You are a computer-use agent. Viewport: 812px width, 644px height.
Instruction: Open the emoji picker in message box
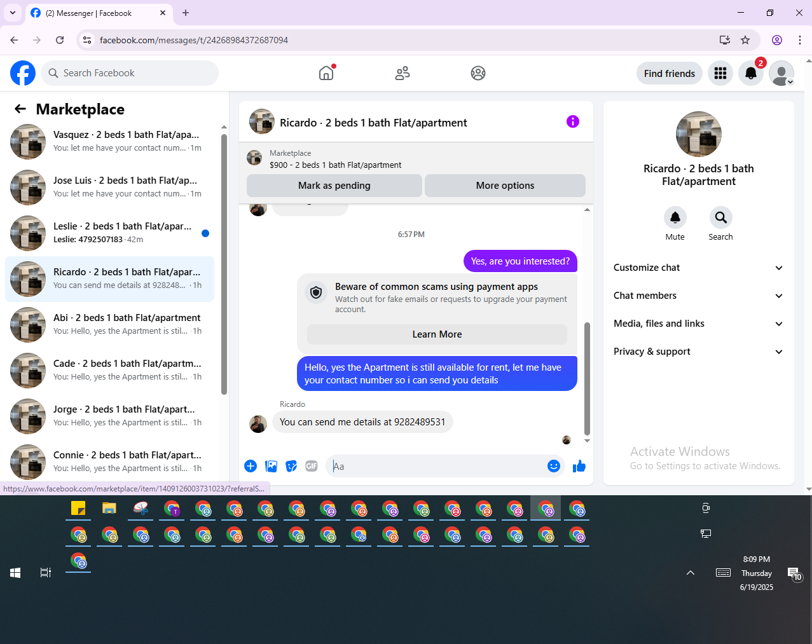(554, 466)
